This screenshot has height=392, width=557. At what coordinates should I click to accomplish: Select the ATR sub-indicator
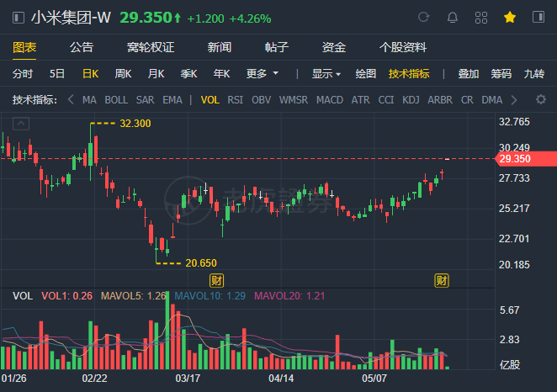361,100
